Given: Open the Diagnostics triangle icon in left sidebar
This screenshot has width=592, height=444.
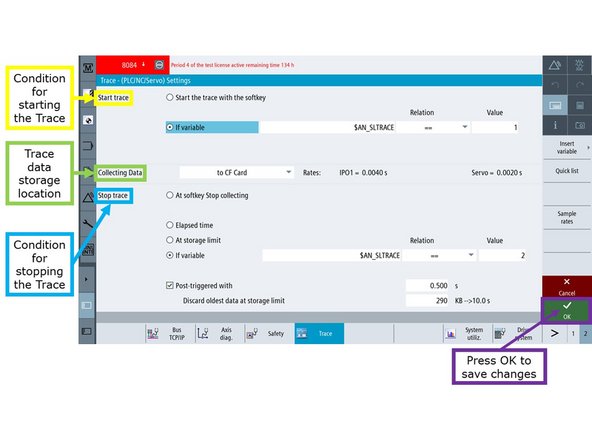Looking at the screenshot, I should tap(88, 197).
